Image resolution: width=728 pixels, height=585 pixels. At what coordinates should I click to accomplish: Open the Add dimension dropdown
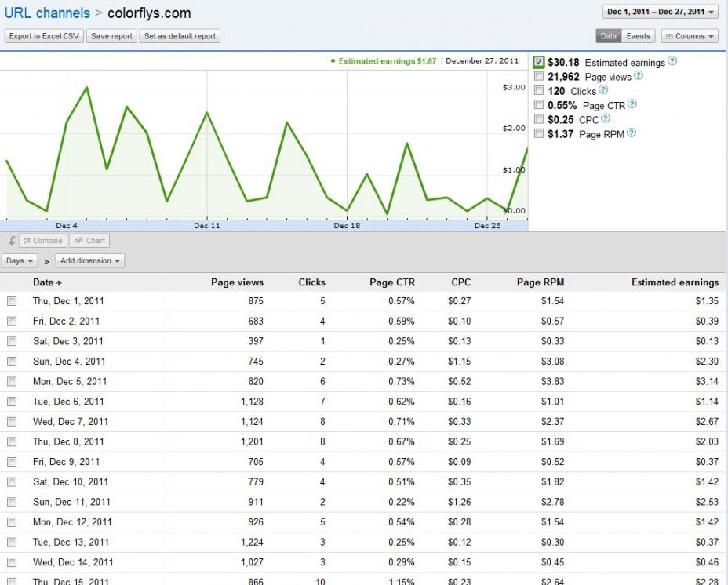point(90,261)
